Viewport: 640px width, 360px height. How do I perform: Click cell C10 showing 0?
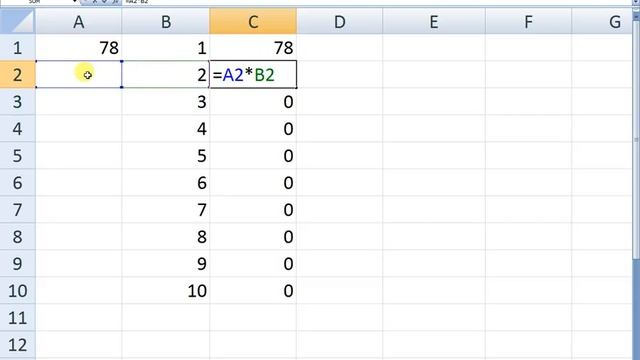[x=253, y=291]
